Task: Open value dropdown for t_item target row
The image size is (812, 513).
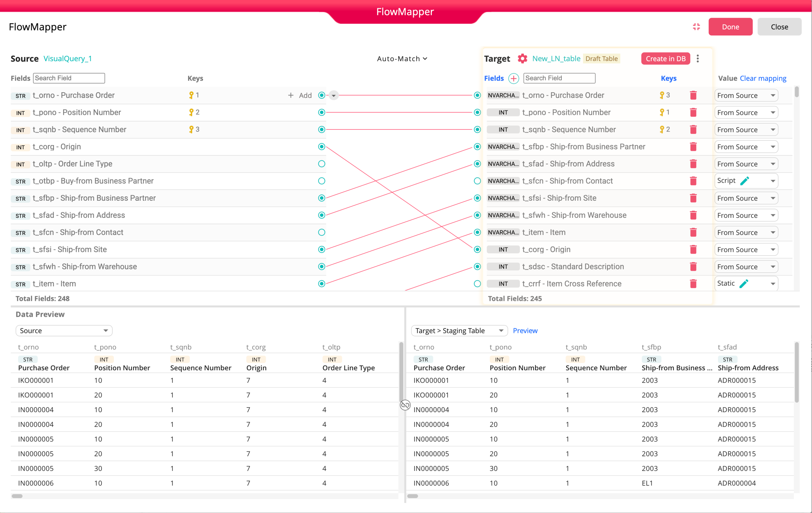Action: tap(773, 233)
